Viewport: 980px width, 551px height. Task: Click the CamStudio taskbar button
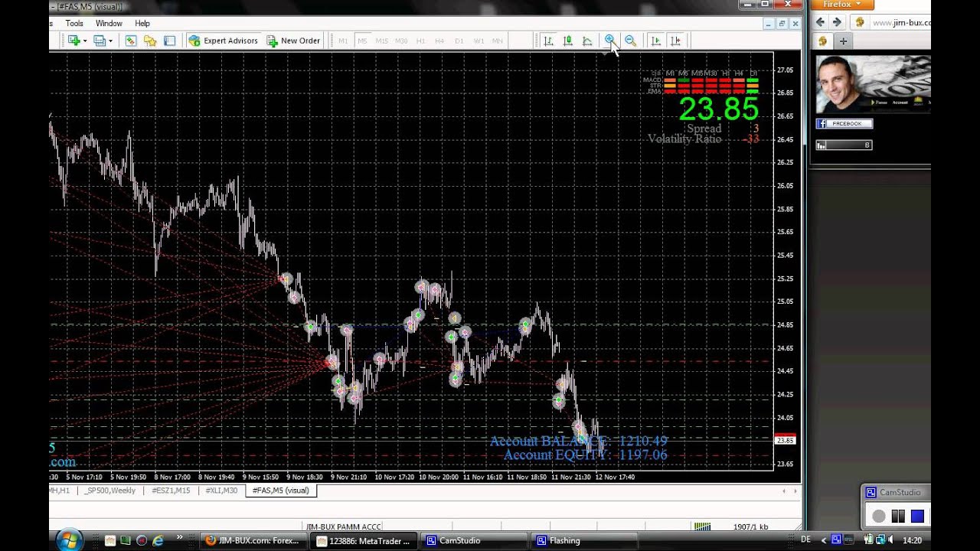475,540
